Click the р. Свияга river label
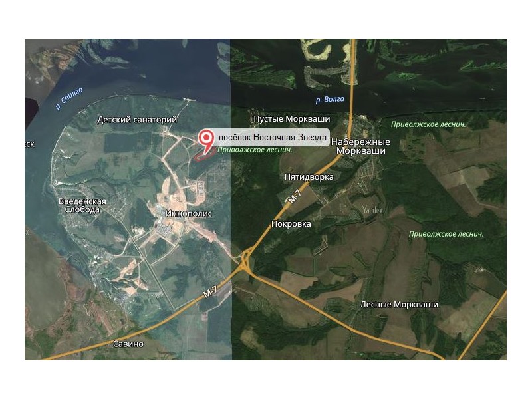 tap(69, 98)
